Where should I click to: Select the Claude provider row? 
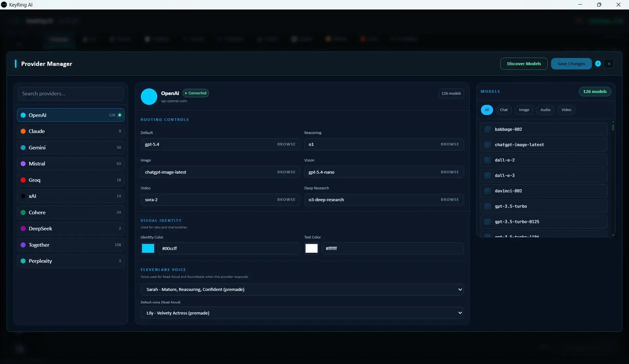pyautogui.click(x=71, y=131)
